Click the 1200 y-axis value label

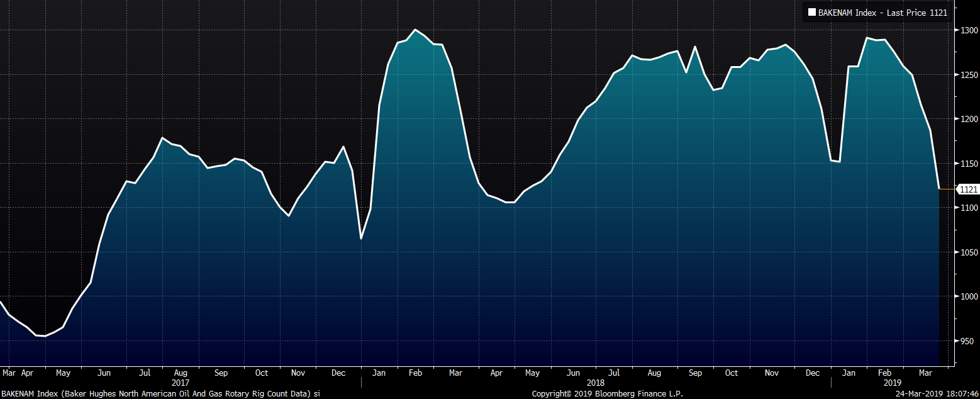click(x=968, y=119)
